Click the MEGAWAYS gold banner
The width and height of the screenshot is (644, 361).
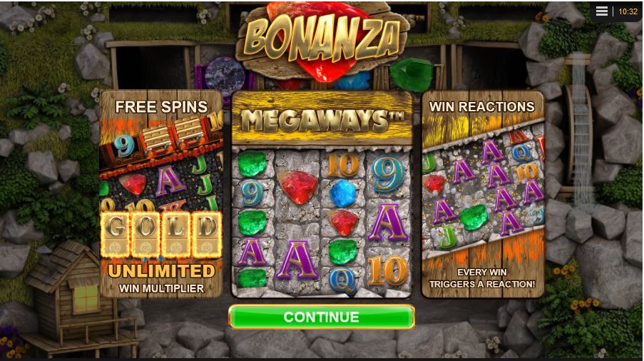(x=322, y=120)
